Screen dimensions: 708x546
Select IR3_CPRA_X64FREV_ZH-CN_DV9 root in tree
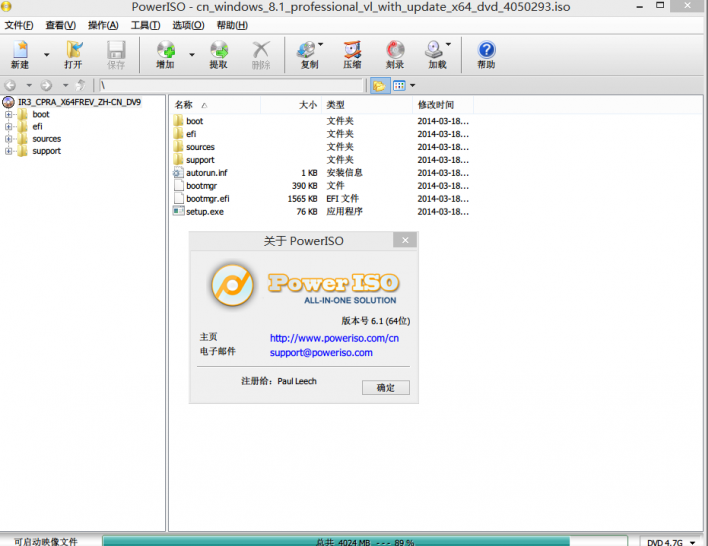[79, 102]
